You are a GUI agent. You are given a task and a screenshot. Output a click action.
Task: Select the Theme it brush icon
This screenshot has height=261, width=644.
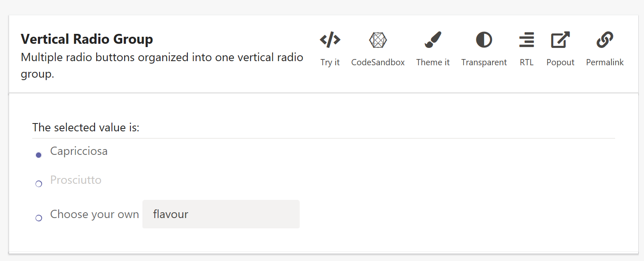432,40
